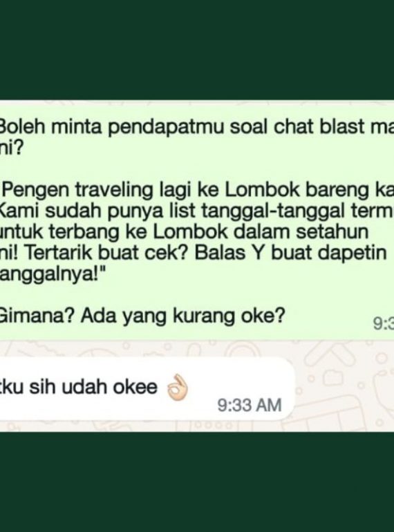Image resolution: width=394 pixels, height=532 pixels.
Task: Click the dark green band below chat
Action: coord(197,482)
